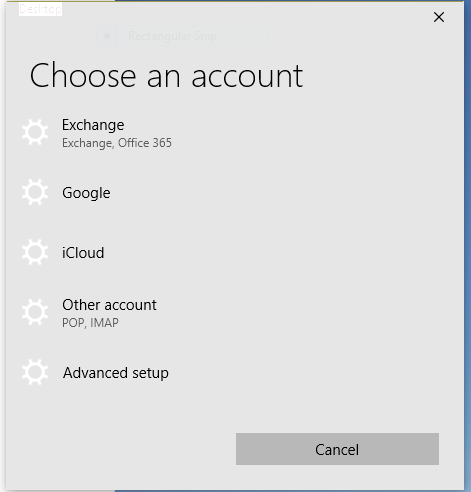Click the gear icon beside iCloud
This screenshot has width=471, height=492.
coord(35,252)
